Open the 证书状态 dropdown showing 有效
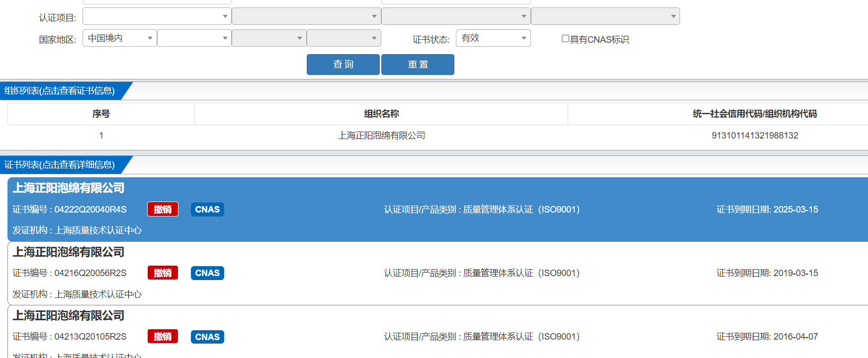 pyautogui.click(x=493, y=38)
